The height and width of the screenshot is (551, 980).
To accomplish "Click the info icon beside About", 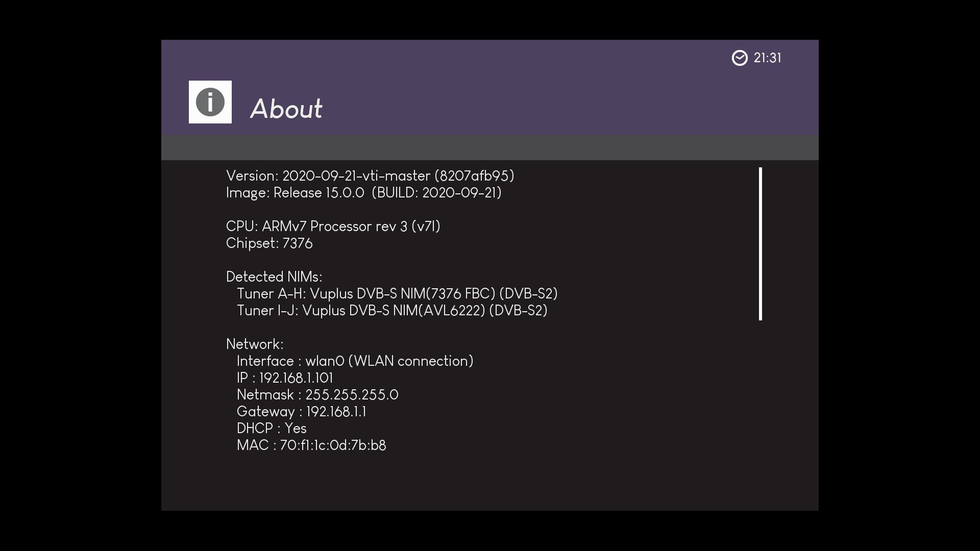I will click(210, 102).
